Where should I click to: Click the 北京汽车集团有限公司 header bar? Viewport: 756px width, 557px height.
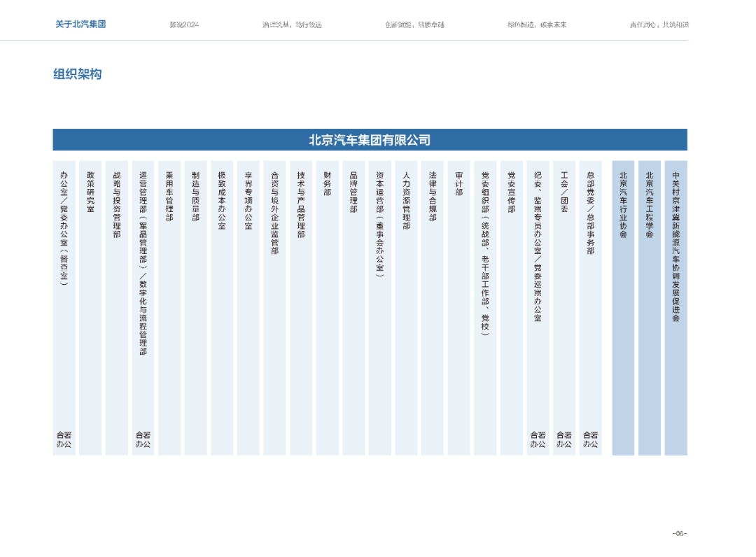(x=370, y=140)
